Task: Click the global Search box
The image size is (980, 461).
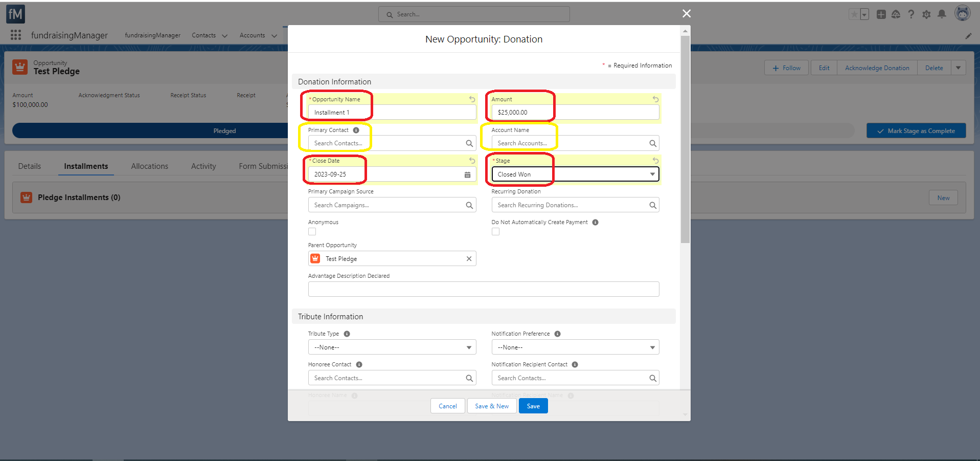Action: [x=474, y=14]
